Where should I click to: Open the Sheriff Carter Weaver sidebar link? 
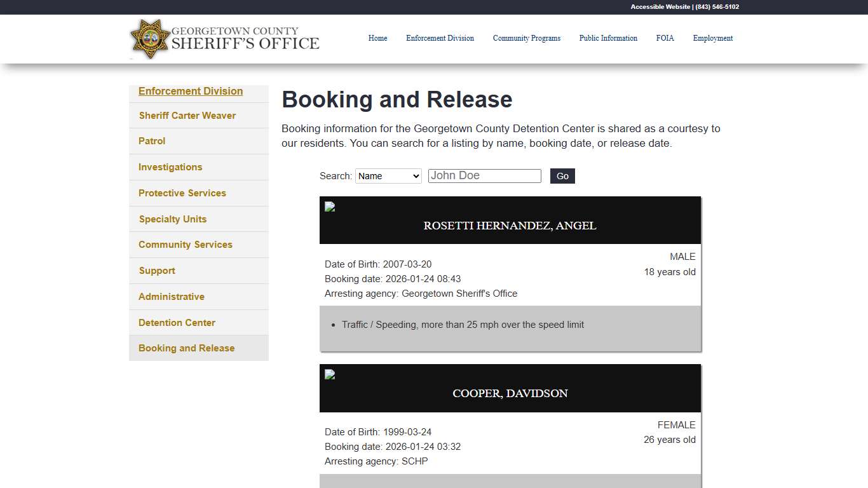187,115
